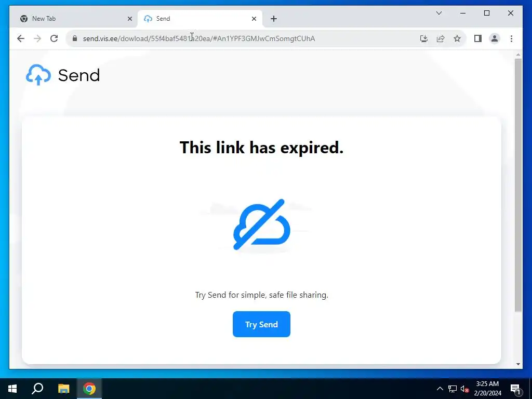532x399 pixels.
Task: Open the Chrome profile avatar icon
Action: tap(495, 38)
